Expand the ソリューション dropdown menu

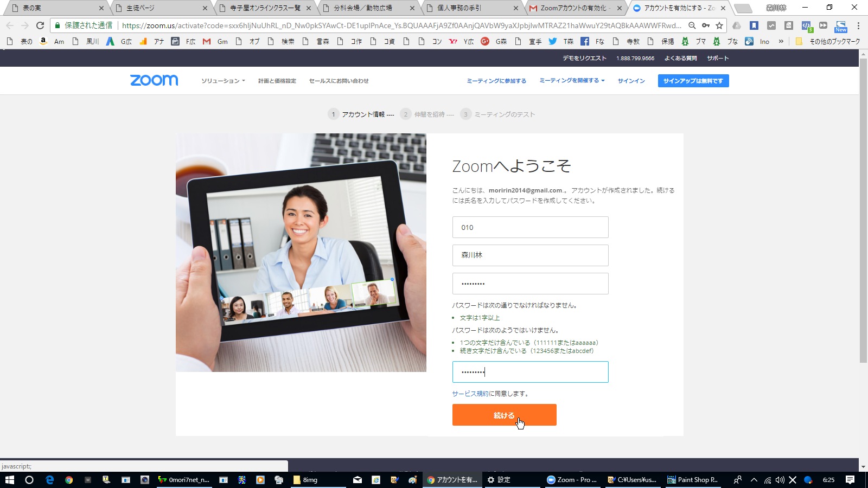pos(223,81)
